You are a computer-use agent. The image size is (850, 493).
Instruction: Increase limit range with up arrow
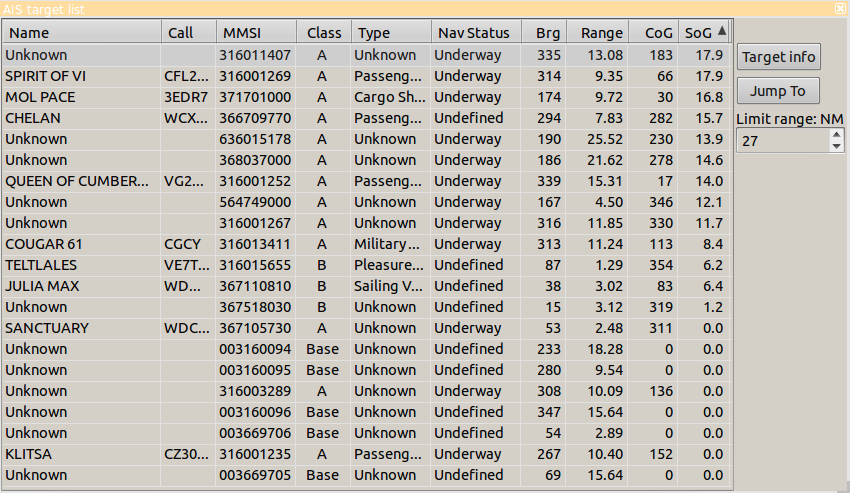pyautogui.click(x=837, y=136)
